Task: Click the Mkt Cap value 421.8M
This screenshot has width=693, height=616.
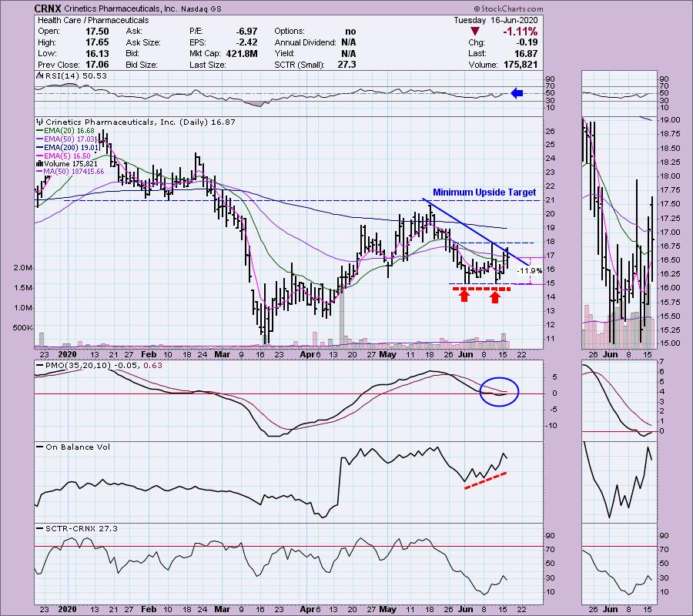Action: click(x=242, y=53)
